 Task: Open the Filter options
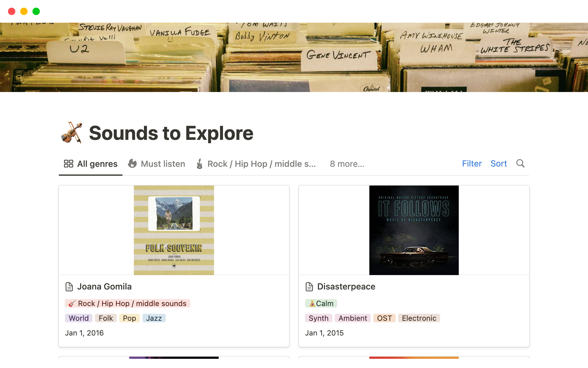point(472,163)
